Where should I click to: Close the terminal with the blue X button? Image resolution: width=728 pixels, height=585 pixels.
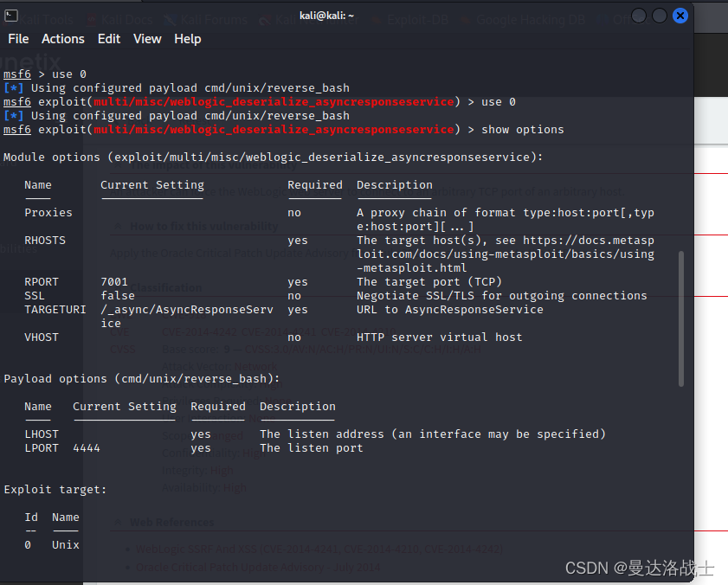(680, 16)
